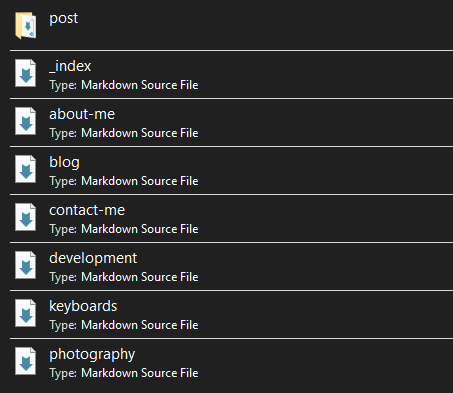This screenshot has height=393, width=453.
Task: Select the about-me file name
Action: pos(82,114)
